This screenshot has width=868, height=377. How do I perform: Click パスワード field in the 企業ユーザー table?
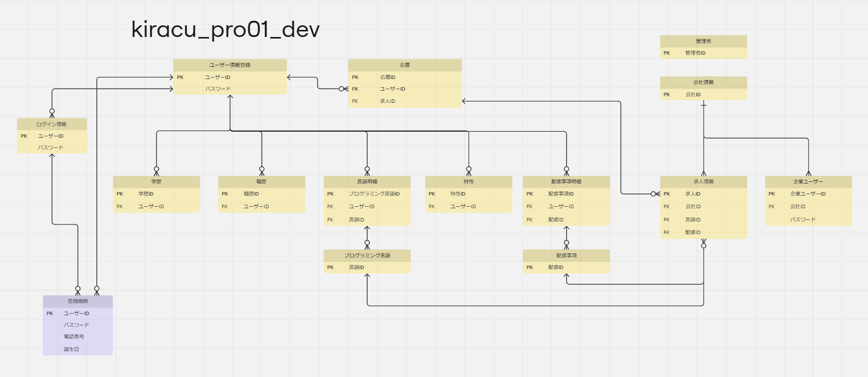click(803, 219)
